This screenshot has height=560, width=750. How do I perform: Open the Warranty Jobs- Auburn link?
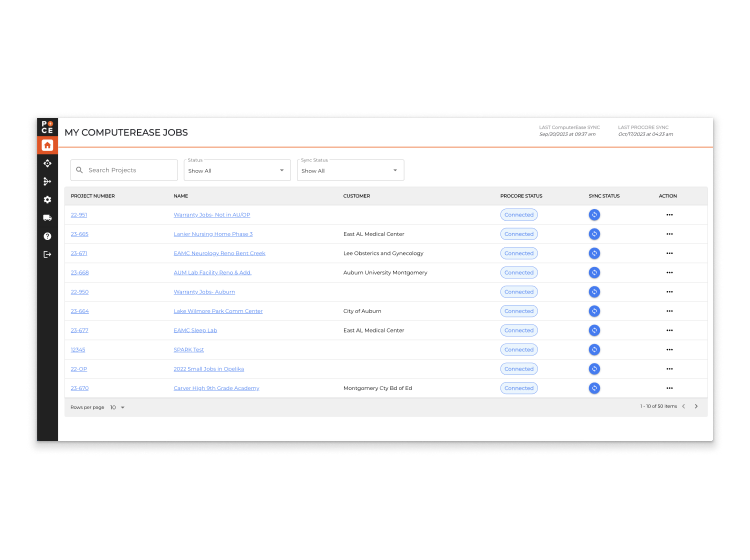204,292
